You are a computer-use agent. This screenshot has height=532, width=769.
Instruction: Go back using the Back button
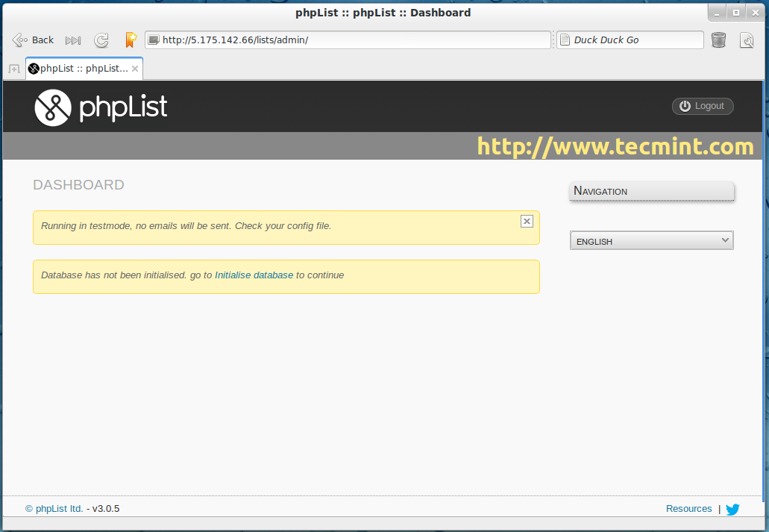point(32,40)
